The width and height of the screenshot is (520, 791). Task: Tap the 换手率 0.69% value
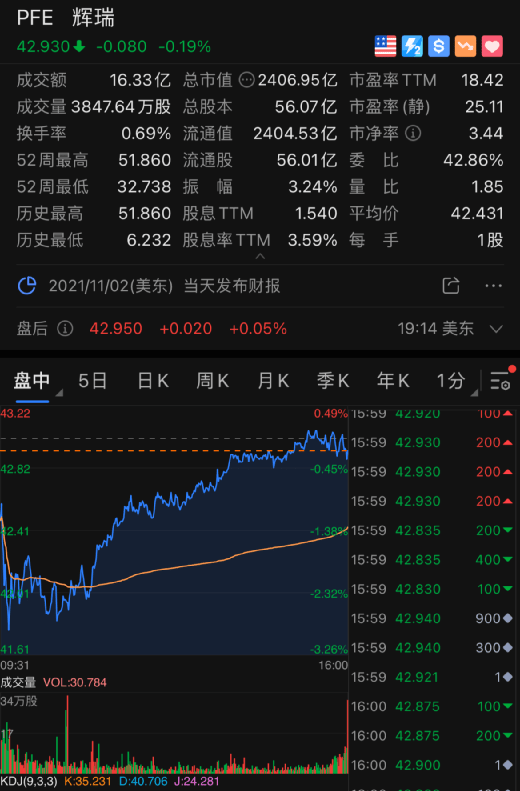pos(146,133)
